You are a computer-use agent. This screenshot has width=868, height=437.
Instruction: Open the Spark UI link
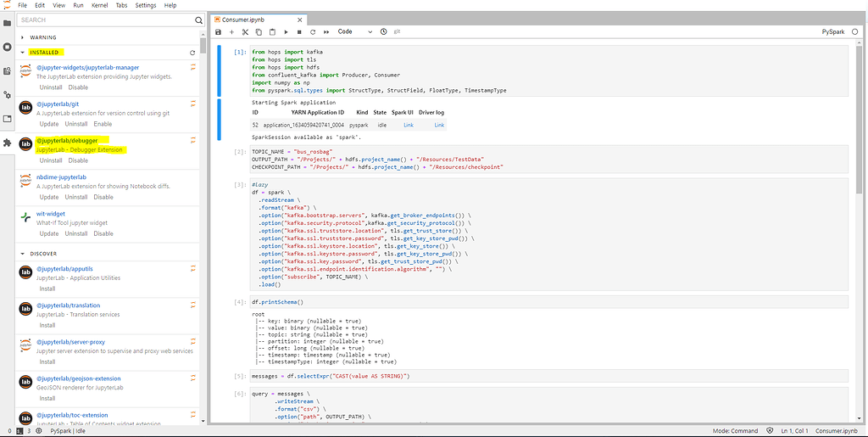[408, 125]
